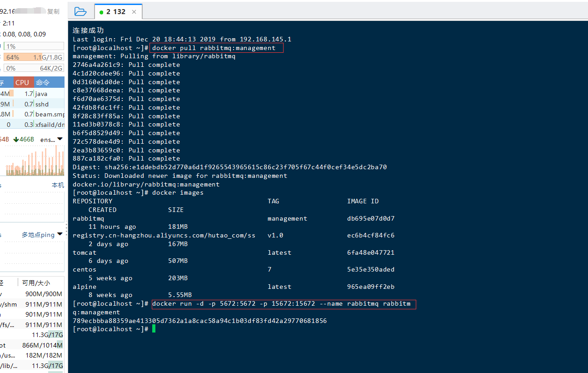Click the registry.cn-hangzhou.aliyuncs.com repository text
The width and height of the screenshot is (588, 373).
tap(164, 236)
